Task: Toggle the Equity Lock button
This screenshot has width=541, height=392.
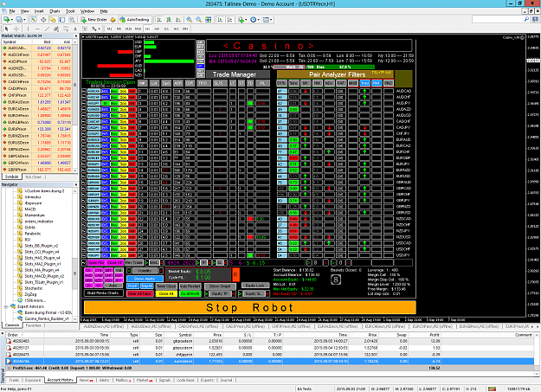Action: [254, 286]
